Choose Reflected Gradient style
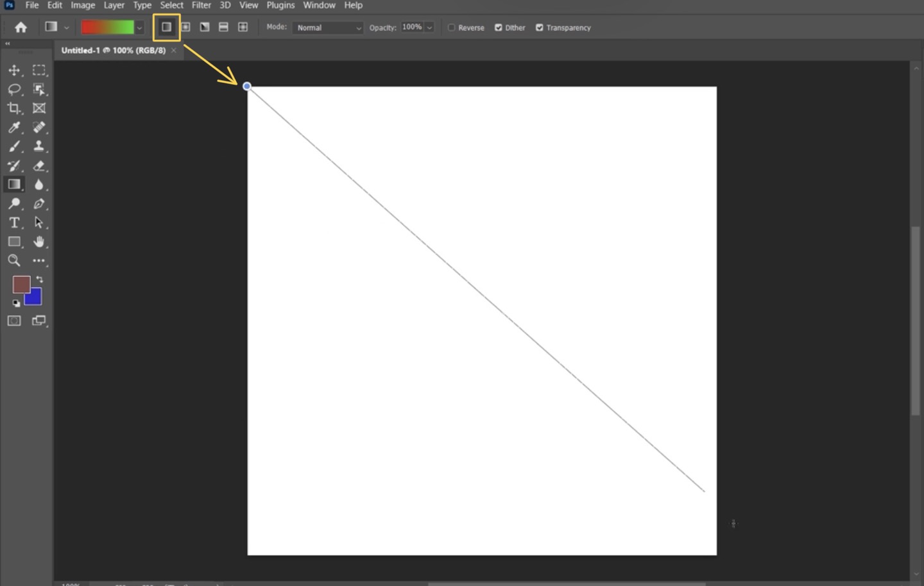Viewport: 924px width, 586px height. click(x=223, y=27)
